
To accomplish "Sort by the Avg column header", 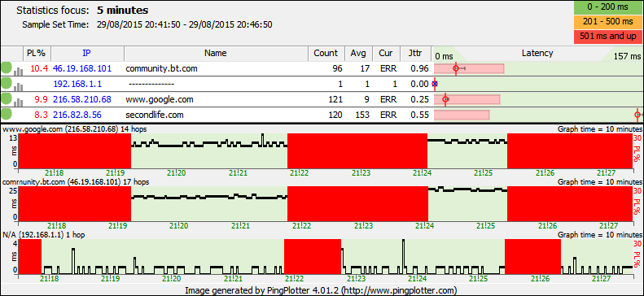I will [358, 53].
